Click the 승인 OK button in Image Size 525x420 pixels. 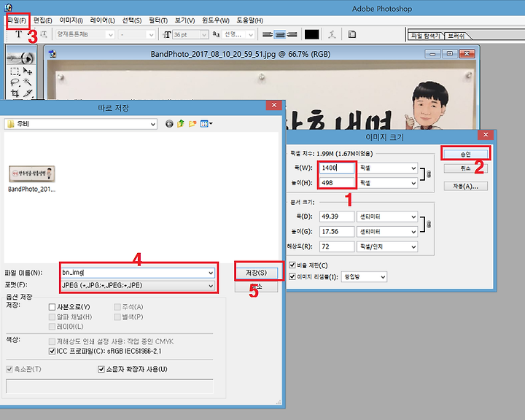pyautogui.click(x=466, y=154)
